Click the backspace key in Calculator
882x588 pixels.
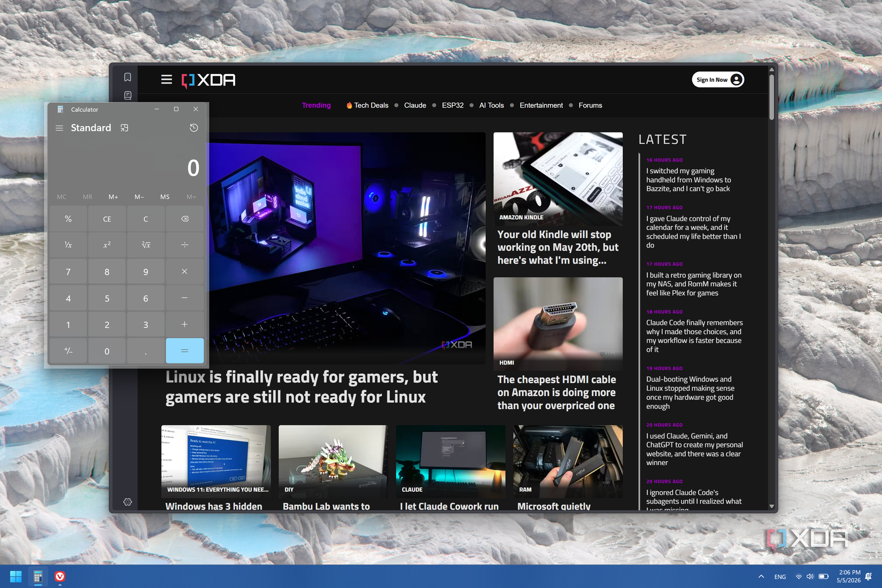click(x=184, y=219)
